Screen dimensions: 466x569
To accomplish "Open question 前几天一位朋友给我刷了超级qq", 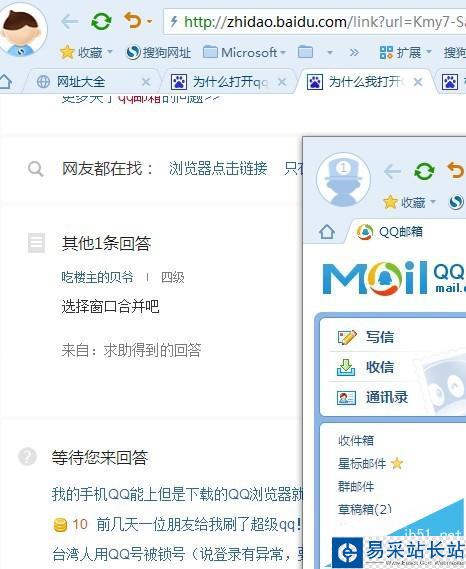I will [198, 525].
